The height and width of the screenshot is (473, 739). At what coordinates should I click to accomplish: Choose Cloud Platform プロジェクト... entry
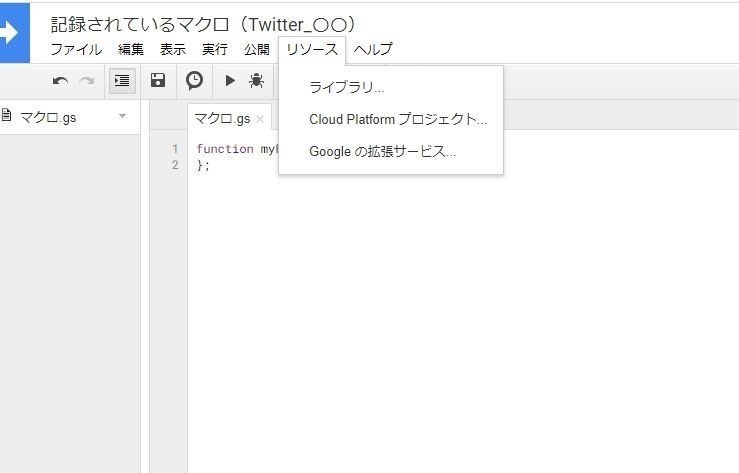[x=391, y=119]
